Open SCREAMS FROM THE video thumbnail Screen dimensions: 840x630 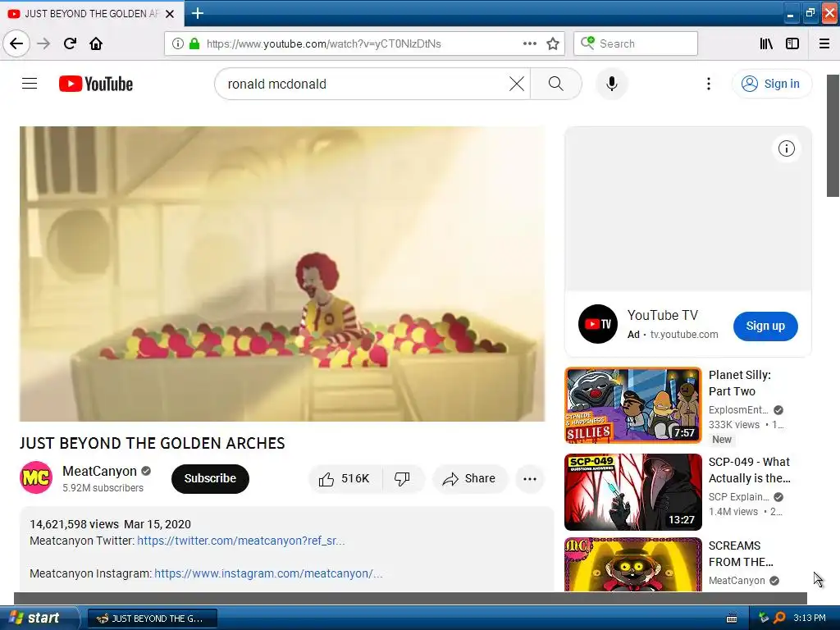point(632,564)
